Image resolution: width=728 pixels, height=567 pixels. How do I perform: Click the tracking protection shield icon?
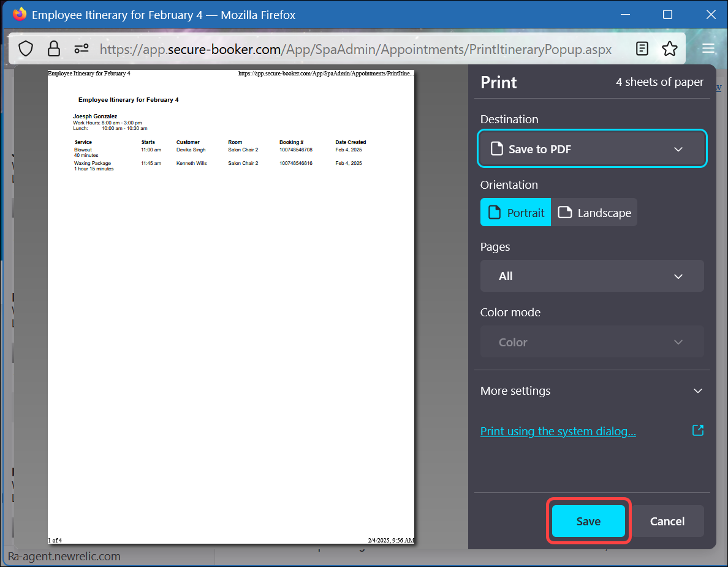click(25, 48)
